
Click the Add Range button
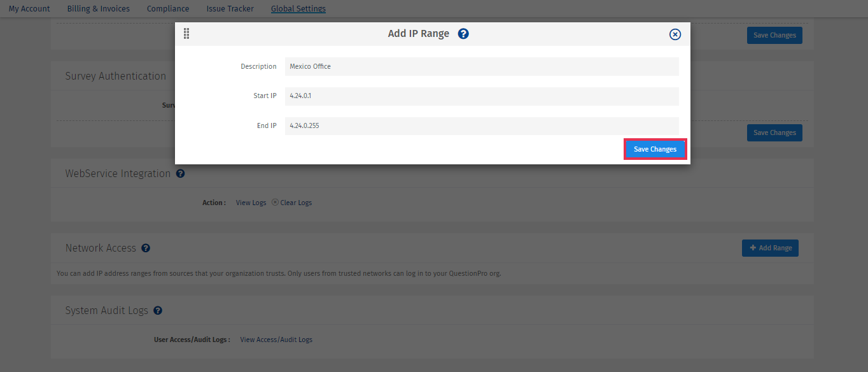[770, 248]
